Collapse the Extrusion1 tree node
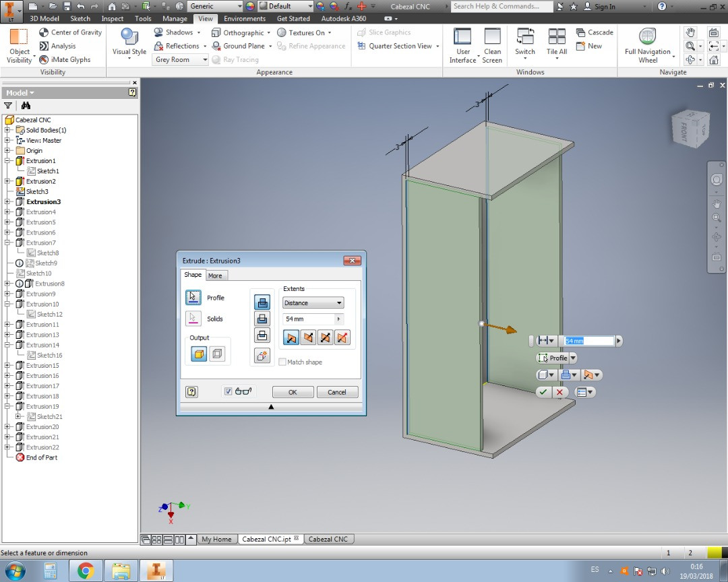This screenshot has height=582, width=728. 7,160
